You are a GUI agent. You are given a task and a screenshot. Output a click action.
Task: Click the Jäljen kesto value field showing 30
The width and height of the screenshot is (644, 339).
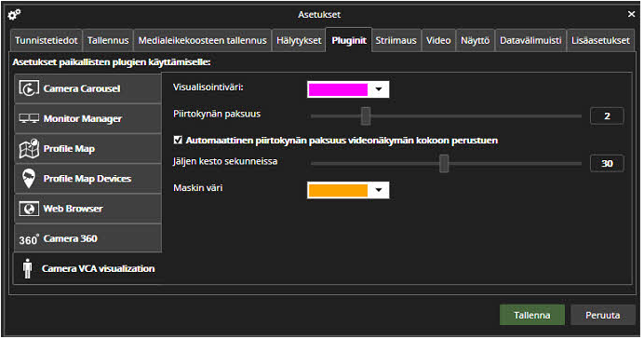[607, 164]
